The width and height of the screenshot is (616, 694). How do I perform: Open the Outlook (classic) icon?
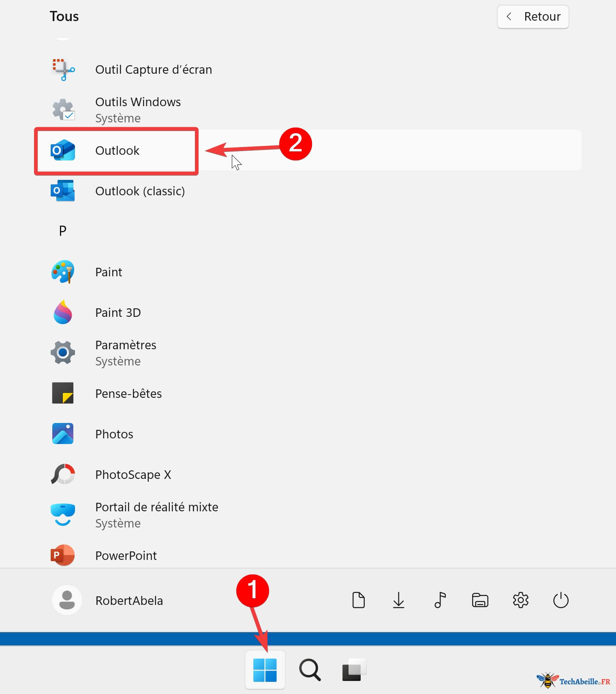tap(63, 191)
